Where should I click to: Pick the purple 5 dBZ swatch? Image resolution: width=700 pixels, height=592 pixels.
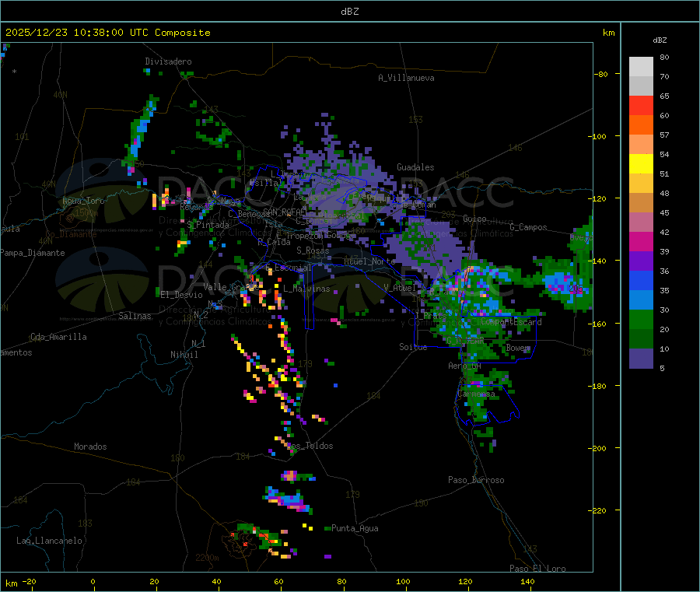click(641, 359)
